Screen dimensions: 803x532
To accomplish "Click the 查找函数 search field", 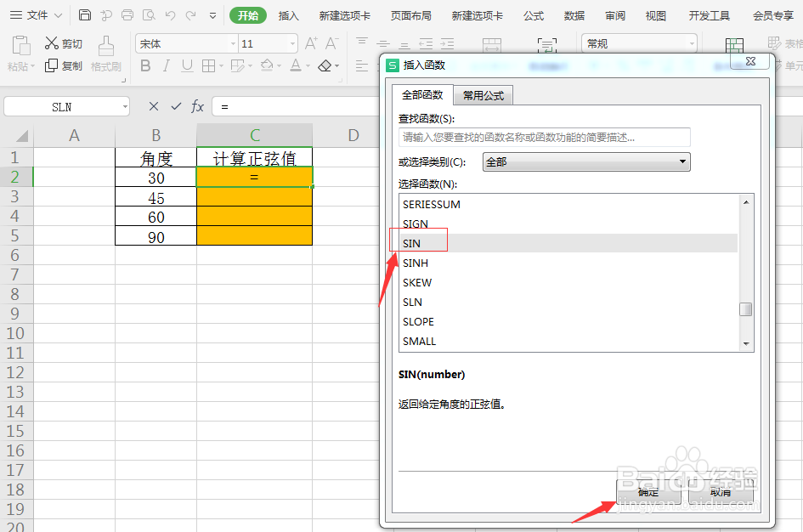I will click(545, 137).
